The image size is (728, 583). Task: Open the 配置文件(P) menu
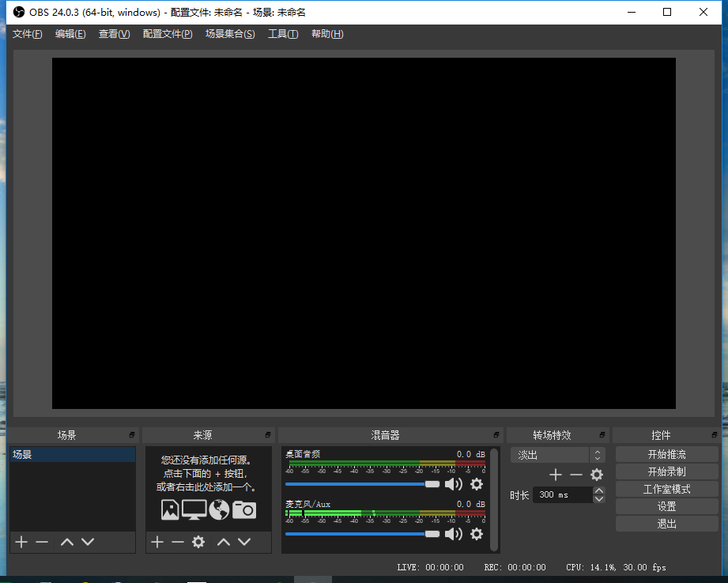[168, 34]
